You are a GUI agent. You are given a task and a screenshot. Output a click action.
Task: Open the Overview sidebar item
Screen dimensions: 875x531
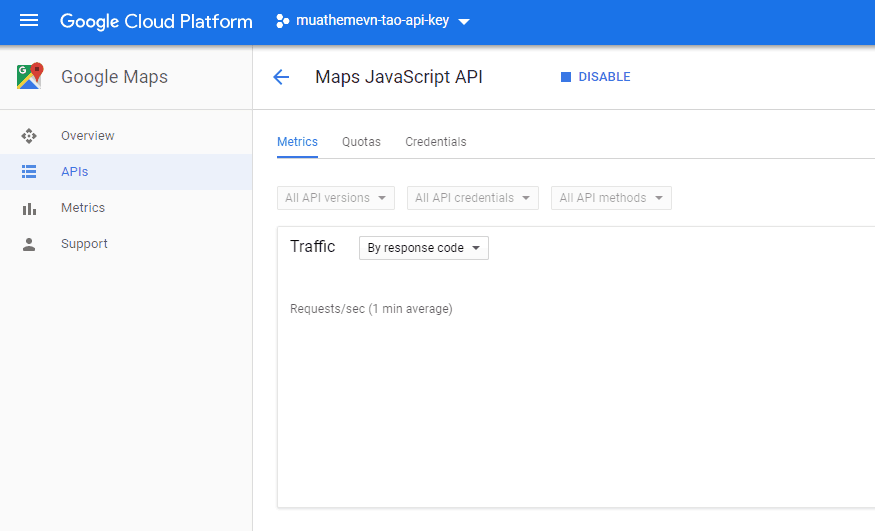(126, 136)
